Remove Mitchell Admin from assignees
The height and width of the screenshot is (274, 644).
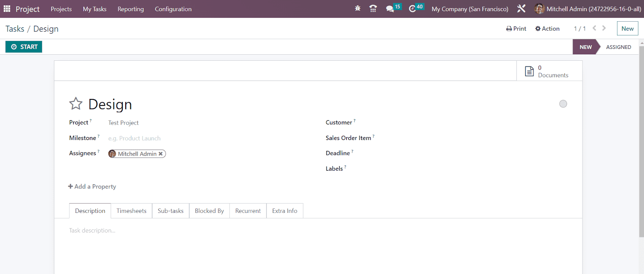pos(161,154)
